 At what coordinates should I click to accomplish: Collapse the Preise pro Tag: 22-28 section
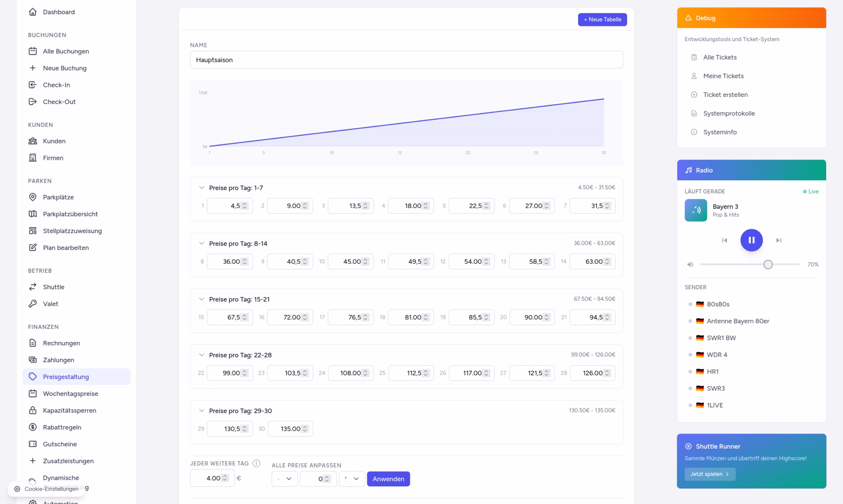(202, 356)
